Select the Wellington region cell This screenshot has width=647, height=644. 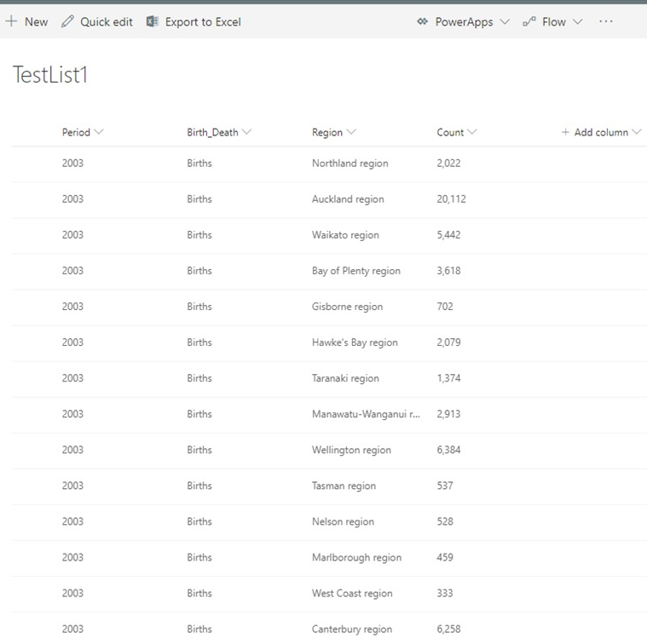click(351, 451)
